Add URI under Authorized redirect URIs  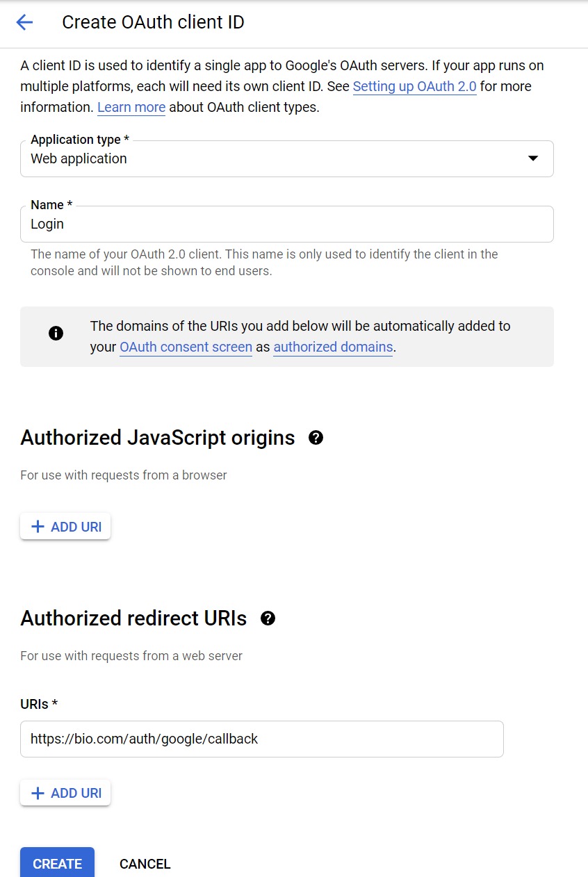pos(65,793)
